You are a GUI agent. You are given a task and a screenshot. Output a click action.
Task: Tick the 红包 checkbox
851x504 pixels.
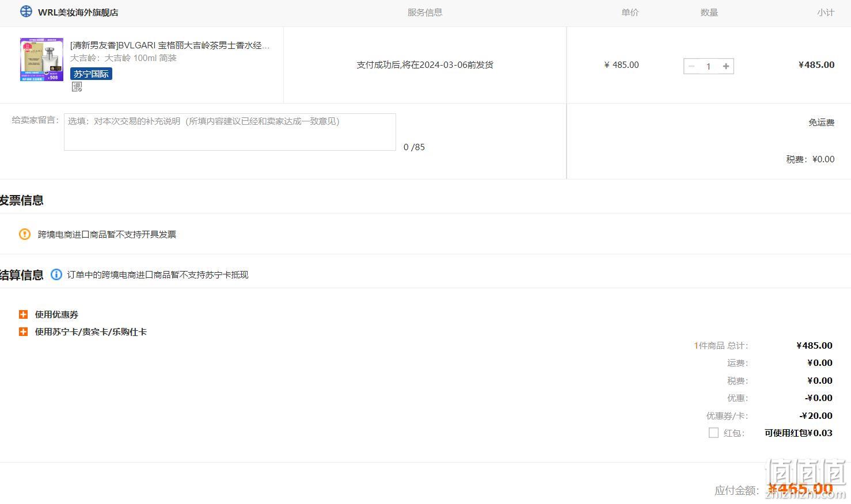(713, 433)
